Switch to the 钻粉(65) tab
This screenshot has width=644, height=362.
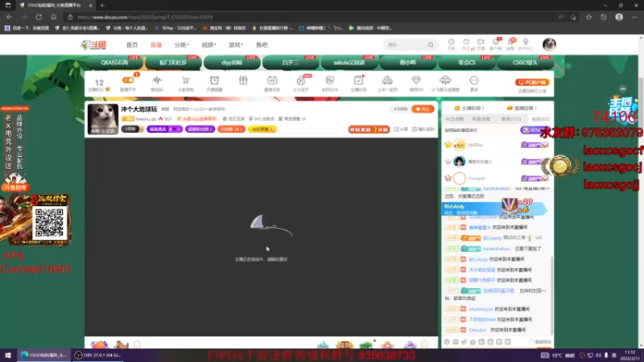point(540,119)
